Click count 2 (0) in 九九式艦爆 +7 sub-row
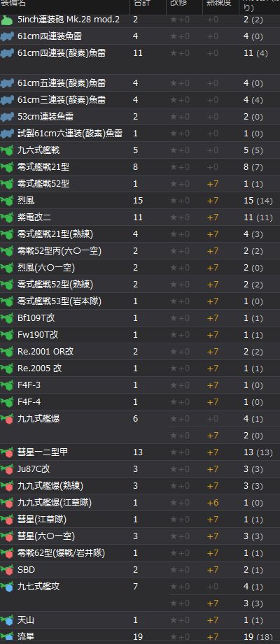This screenshot has width=280, height=644. pos(253,436)
